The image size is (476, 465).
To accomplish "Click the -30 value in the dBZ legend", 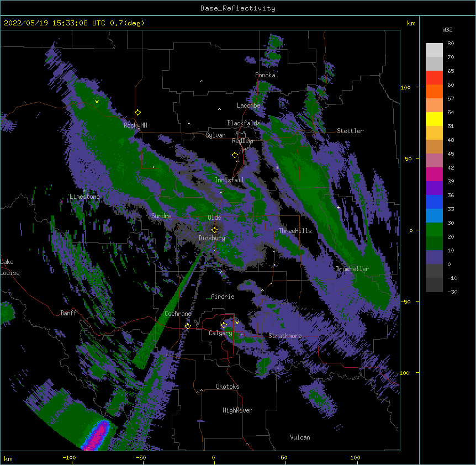I will tap(452, 292).
